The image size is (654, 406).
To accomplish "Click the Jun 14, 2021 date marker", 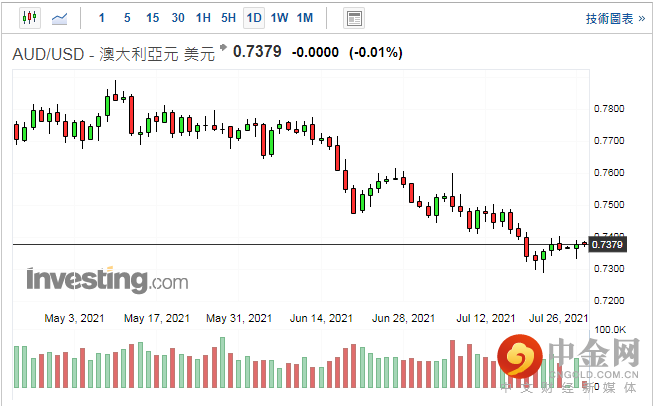I will 320,318.
